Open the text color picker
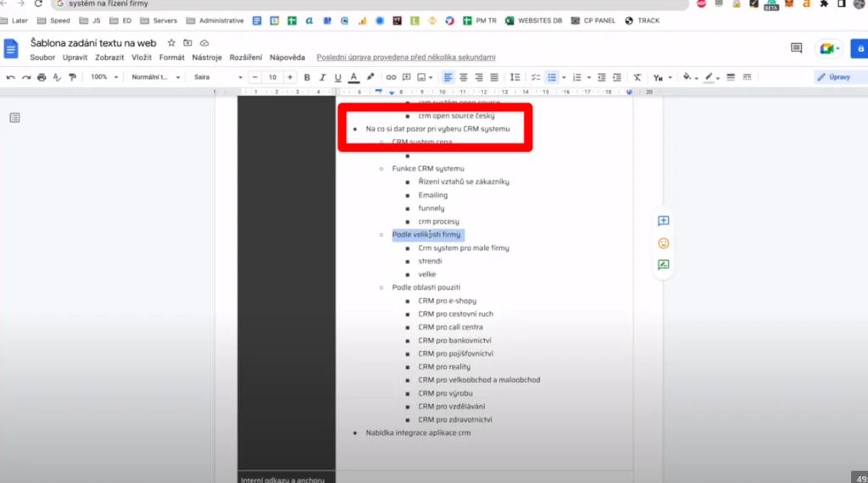868x483 pixels. [353, 77]
